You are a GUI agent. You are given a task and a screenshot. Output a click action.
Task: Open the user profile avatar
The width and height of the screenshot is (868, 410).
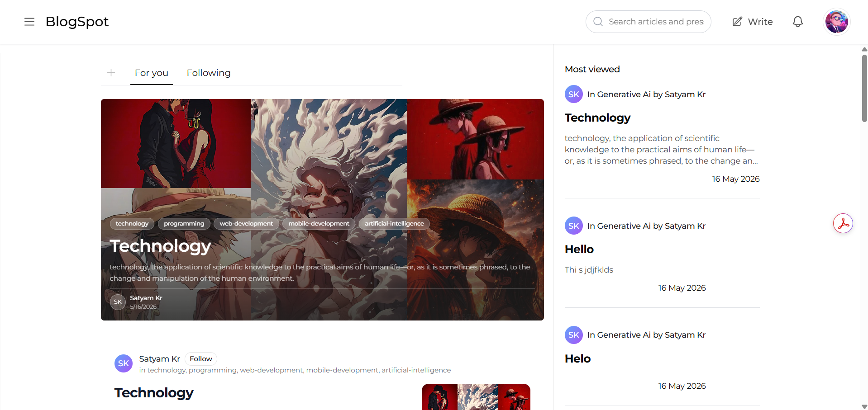pyautogui.click(x=836, y=22)
